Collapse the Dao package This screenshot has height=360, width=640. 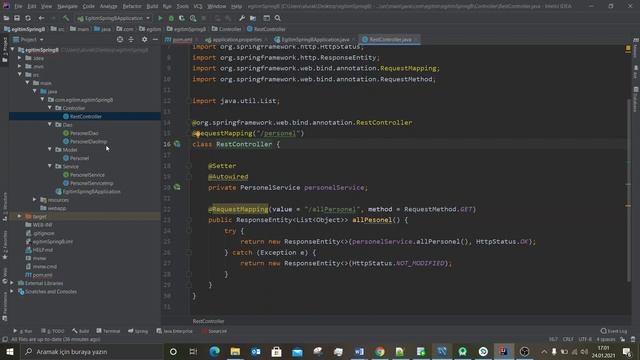point(50,124)
